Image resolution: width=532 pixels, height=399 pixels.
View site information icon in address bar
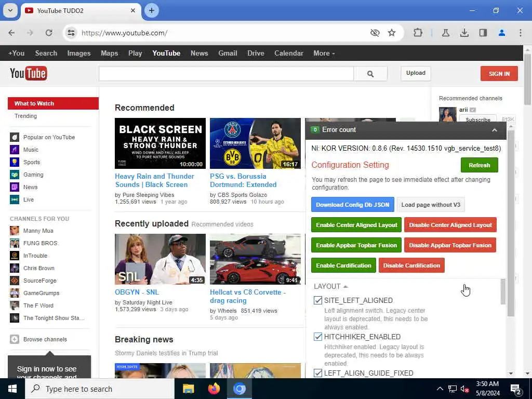click(x=71, y=33)
